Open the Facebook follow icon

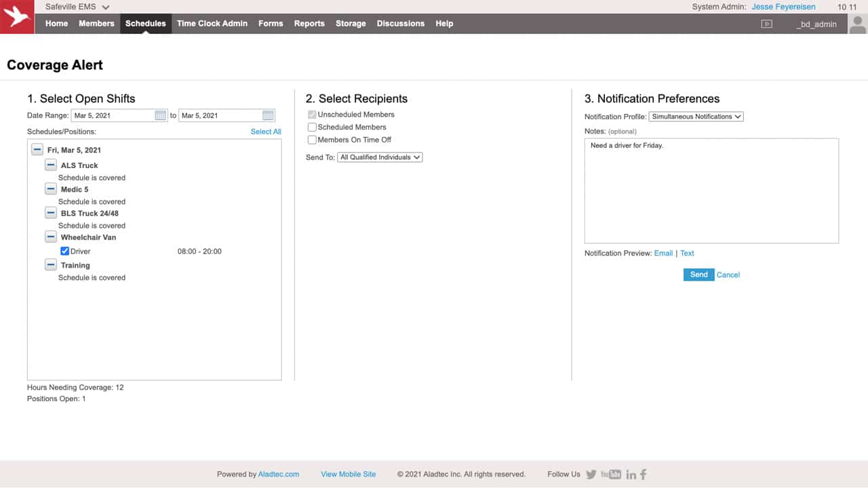644,474
